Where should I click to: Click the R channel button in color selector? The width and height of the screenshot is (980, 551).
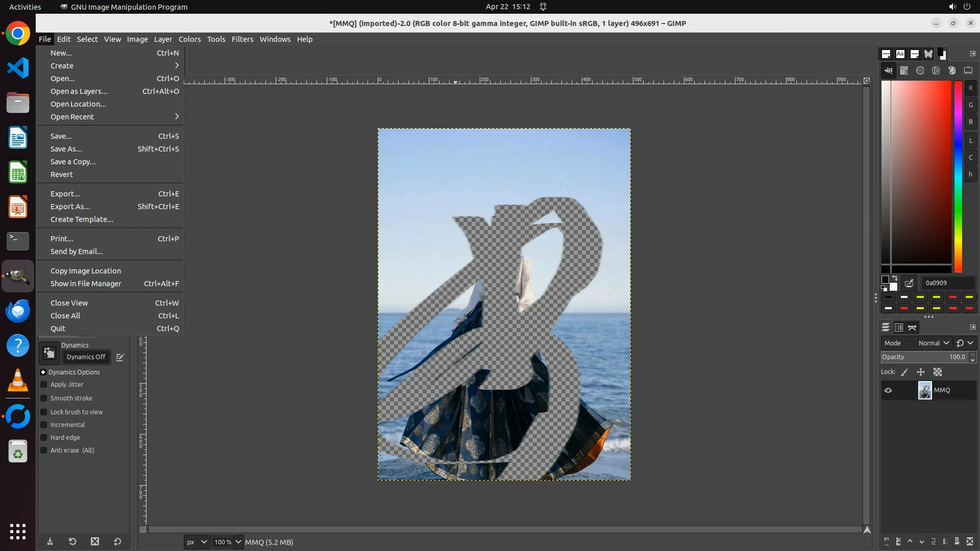pyautogui.click(x=970, y=88)
